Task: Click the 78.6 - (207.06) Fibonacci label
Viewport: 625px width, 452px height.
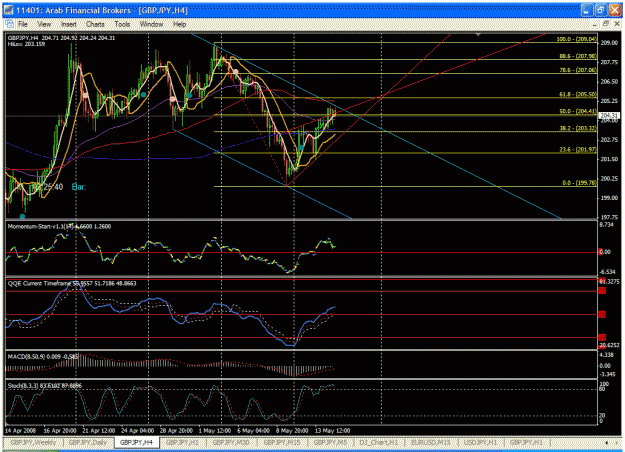Action: click(578, 70)
